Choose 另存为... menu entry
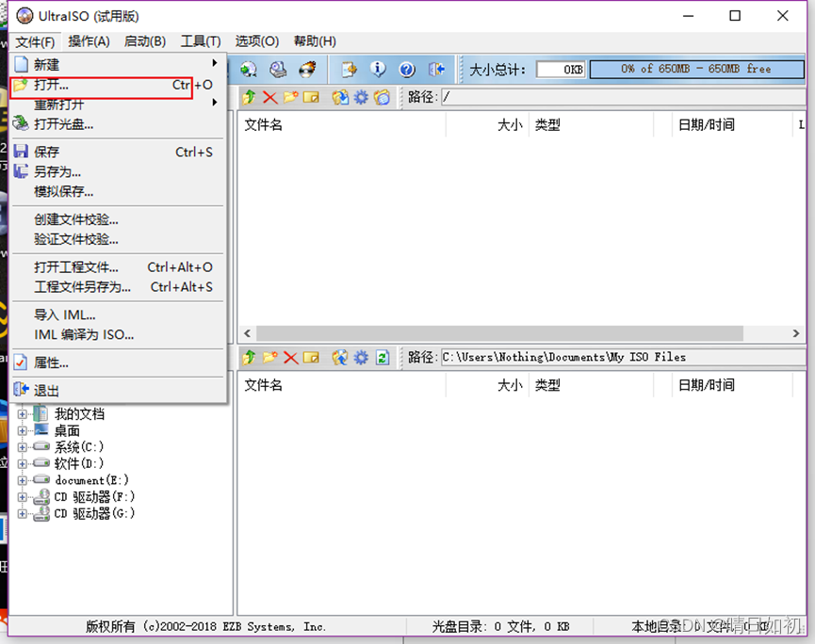The width and height of the screenshot is (815, 644). tap(118, 171)
